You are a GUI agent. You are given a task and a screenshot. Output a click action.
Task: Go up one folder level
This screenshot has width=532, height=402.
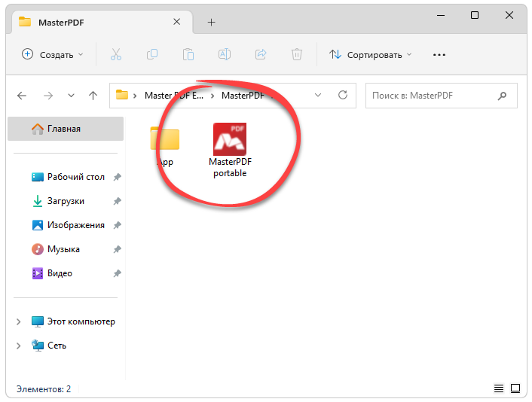[93, 96]
